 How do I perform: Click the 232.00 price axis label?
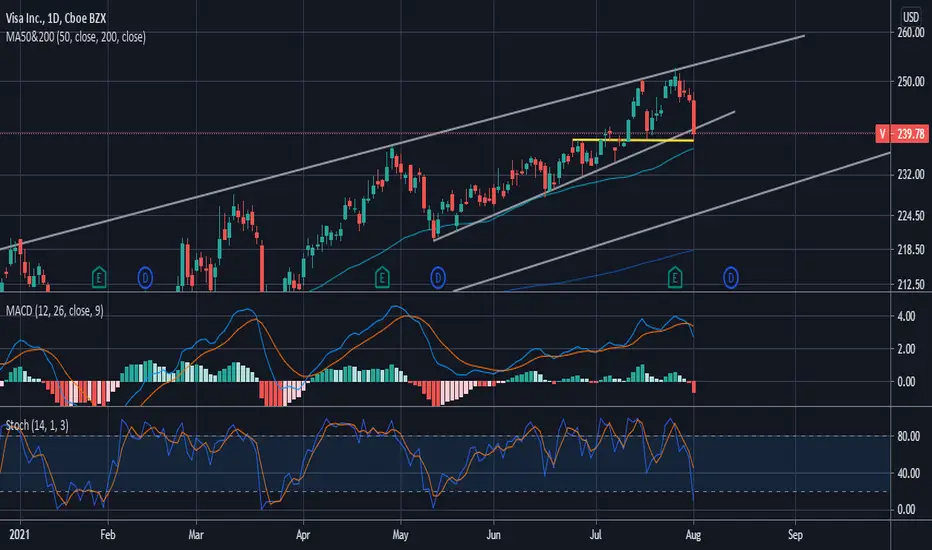point(911,175)
